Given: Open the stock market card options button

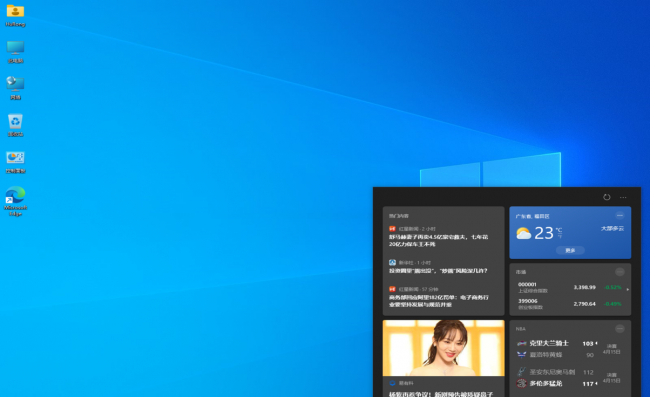Looking at the screenshot, I should pos(620,272).
